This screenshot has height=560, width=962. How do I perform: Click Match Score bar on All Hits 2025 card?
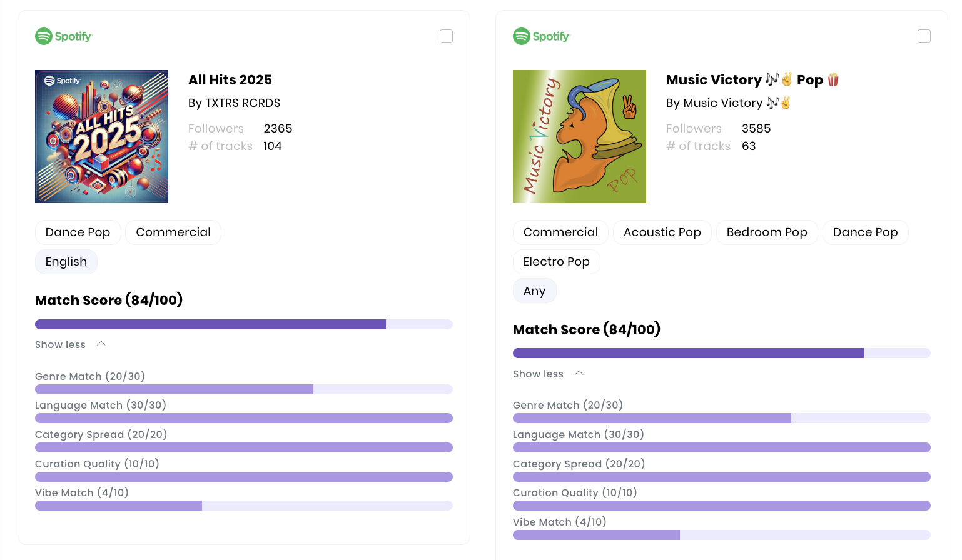click(244, 324)
